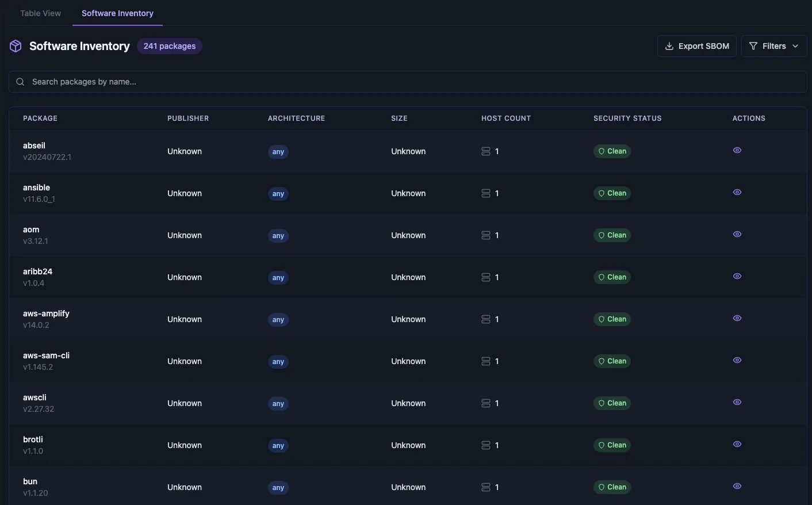This screenshot has width=812, height=505.
Task: Click the Software Inventory cube icon
Action: click(16, 46)
